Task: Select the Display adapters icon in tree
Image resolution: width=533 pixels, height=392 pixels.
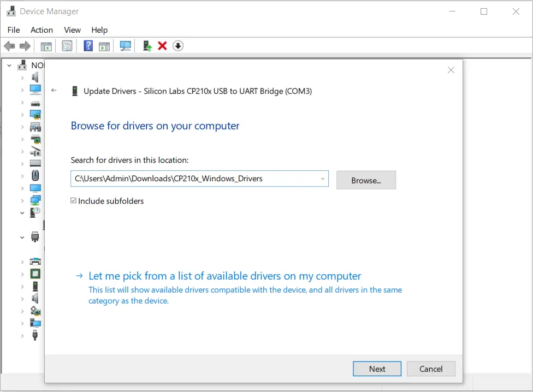Action: [x=35, y=115]
